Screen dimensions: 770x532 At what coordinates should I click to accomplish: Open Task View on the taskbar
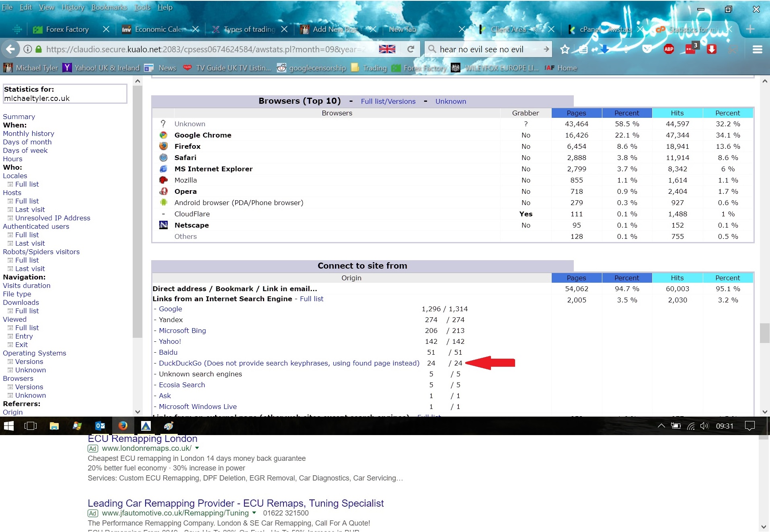point(31,426)
